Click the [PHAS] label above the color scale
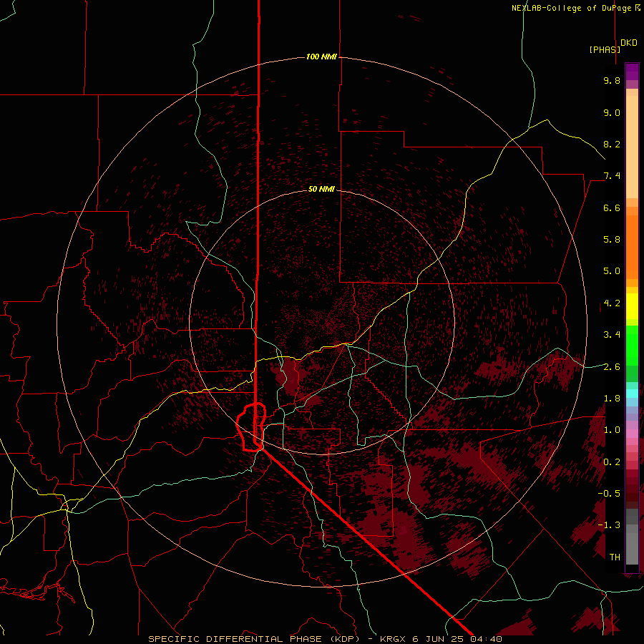 coord(605,49)
